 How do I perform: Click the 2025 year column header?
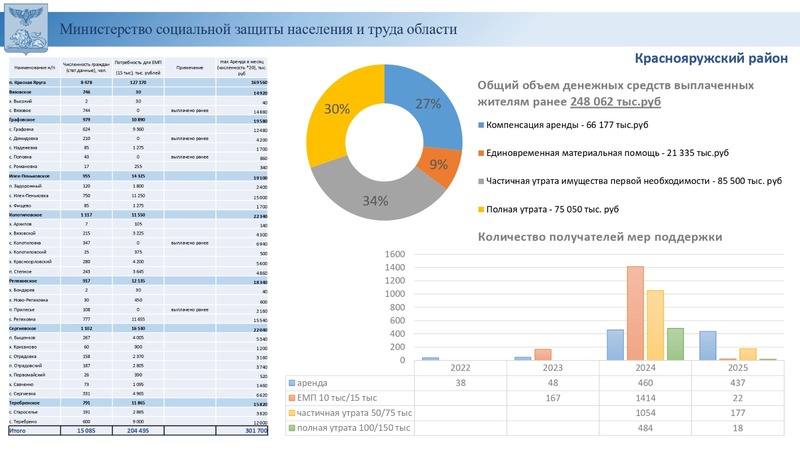738,368
